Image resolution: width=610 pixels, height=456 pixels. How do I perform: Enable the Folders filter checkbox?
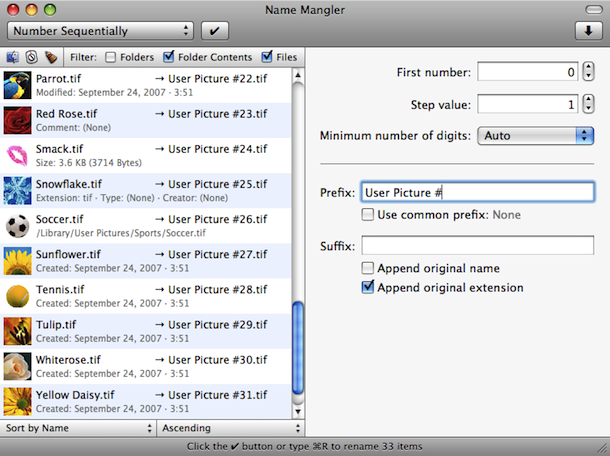(110, 57)
